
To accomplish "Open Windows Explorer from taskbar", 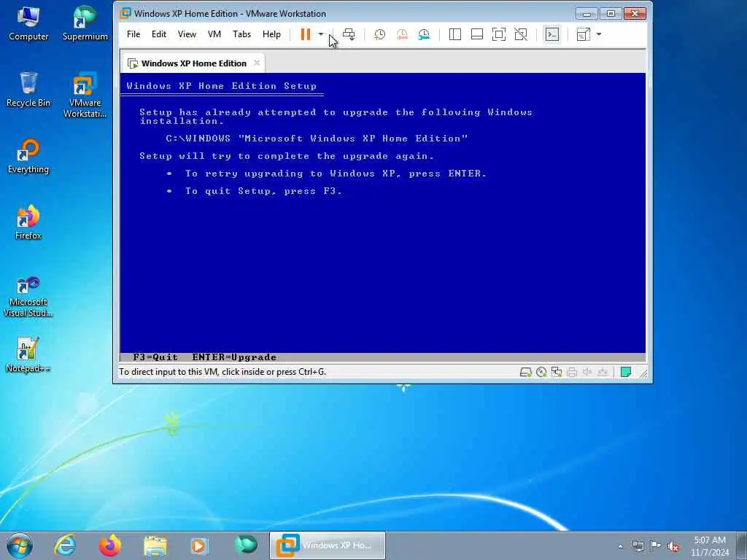I will tap(155, 545).
